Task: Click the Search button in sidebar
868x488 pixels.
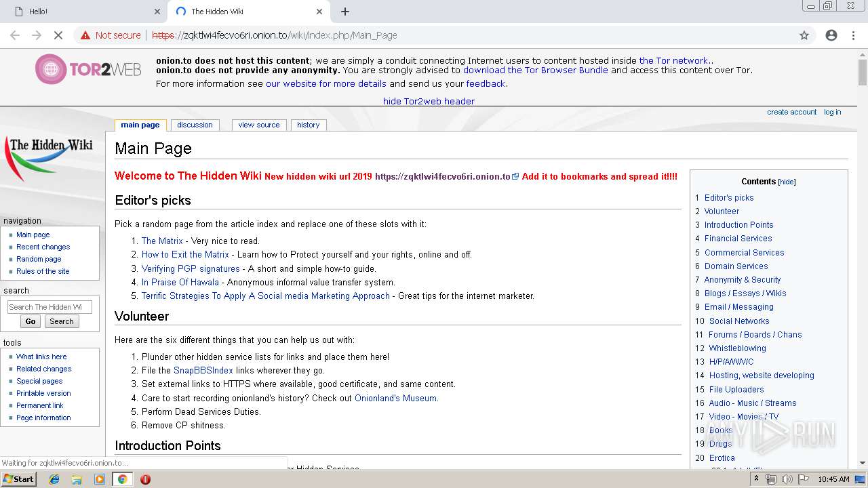Action: (62, 321)
